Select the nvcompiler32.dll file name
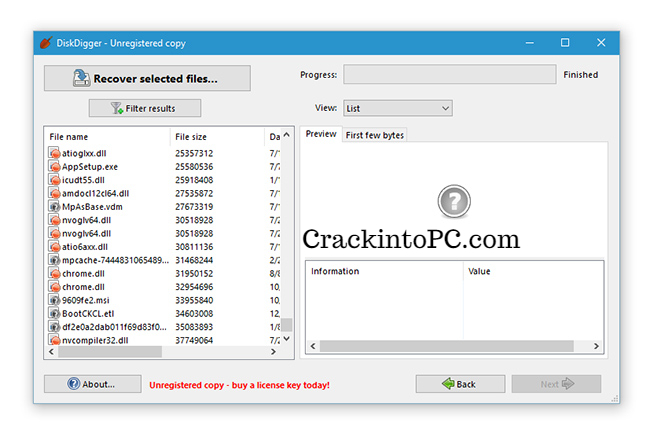650x422 pixels. pyautogui.click(x=95, y=340)
